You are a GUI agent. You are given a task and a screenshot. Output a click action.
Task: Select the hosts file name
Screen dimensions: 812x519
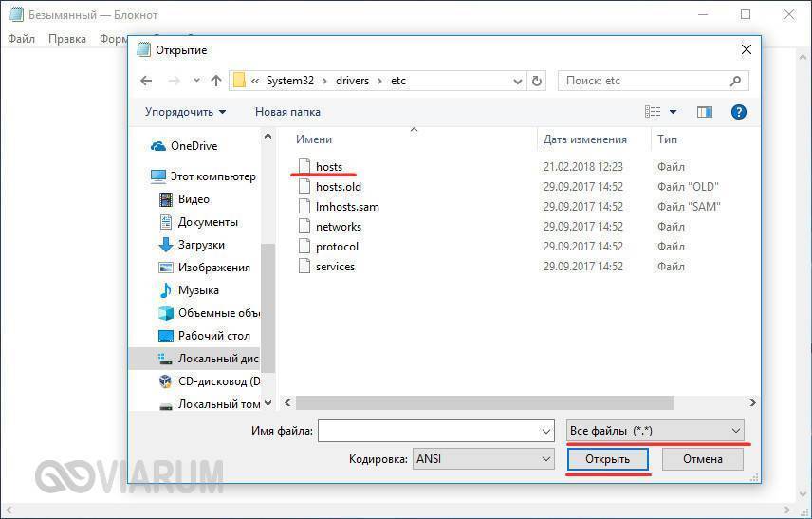click(329, 167)
